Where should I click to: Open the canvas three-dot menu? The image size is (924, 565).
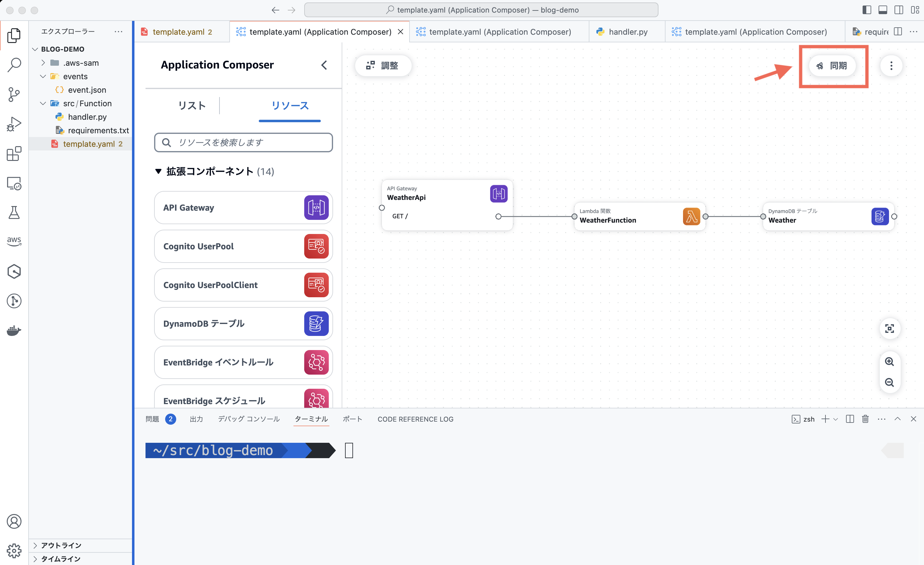891,66
